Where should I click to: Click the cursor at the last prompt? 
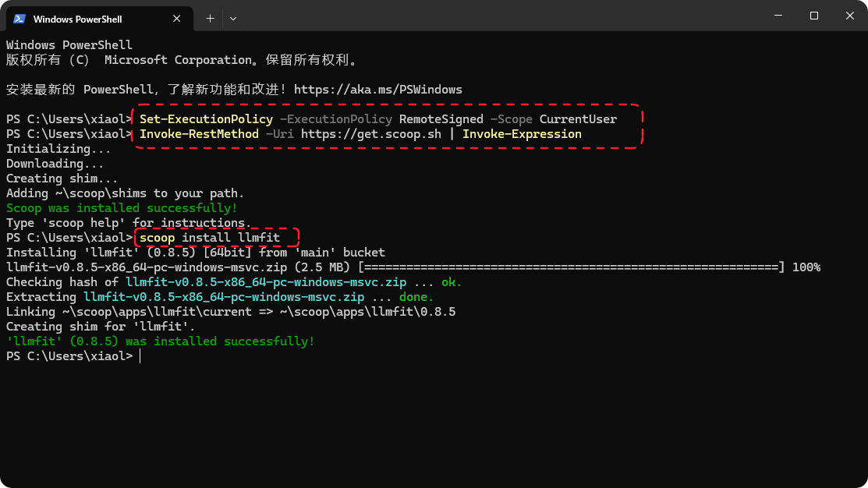click(x=140, y=356)
